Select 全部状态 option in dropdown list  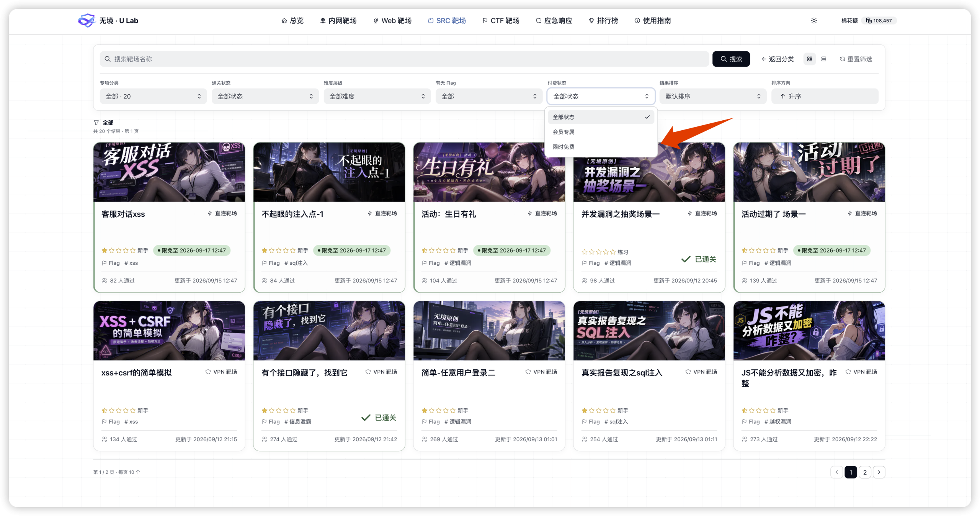601,117
